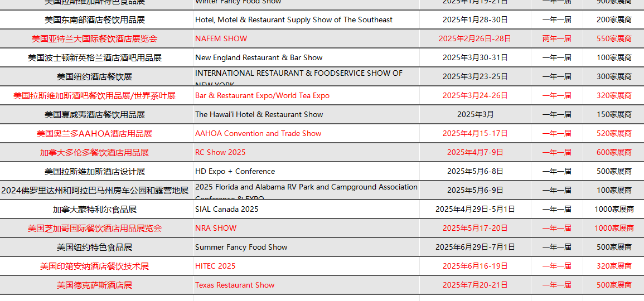Image resolution: width=644 pixels, height=301 pixels.
Task: Click the HITEC 2025 exhibition name
Action: pos(215,266)
